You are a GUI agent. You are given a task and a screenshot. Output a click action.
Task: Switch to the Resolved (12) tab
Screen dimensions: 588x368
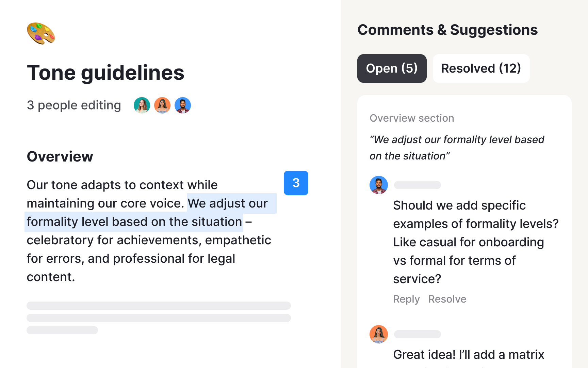(480, 68)
